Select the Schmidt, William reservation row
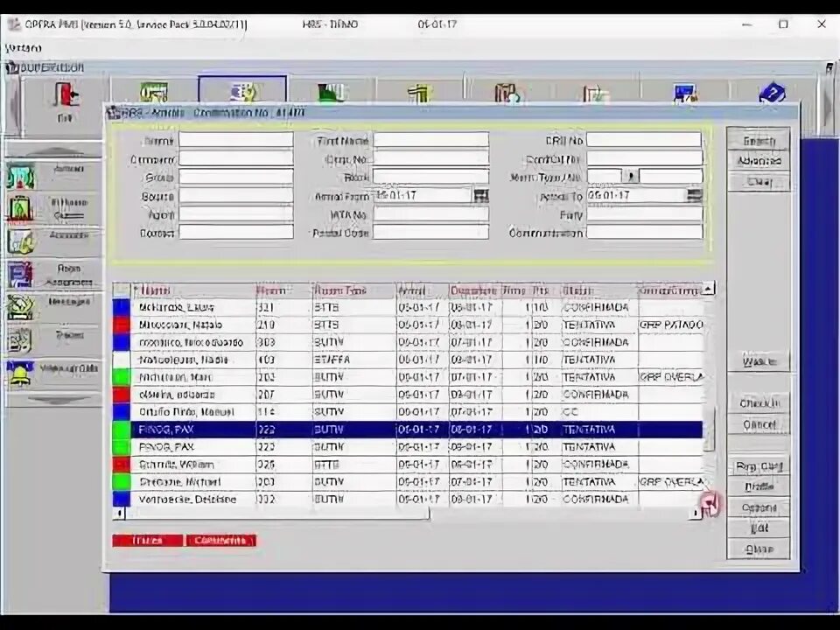Image resolution: width=840 pixels, height=630 pixels. tap(408, 465)
